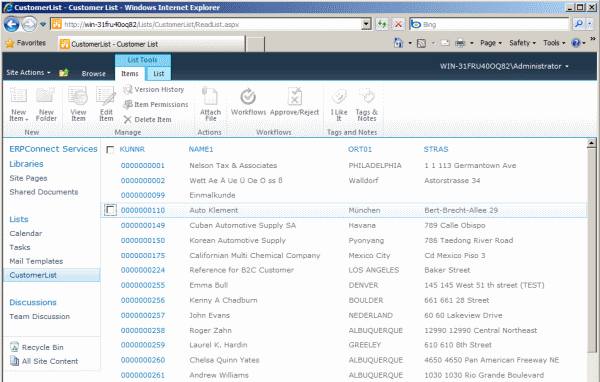Click Delete Item in ribbon
600x382 pixels.
tap(147, 119)
